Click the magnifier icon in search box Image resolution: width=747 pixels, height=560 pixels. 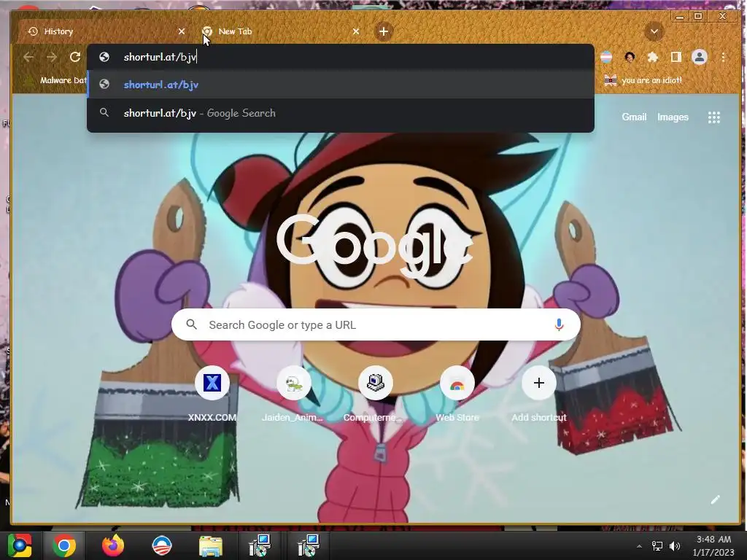pyautogui.click(x=192, y=324)
